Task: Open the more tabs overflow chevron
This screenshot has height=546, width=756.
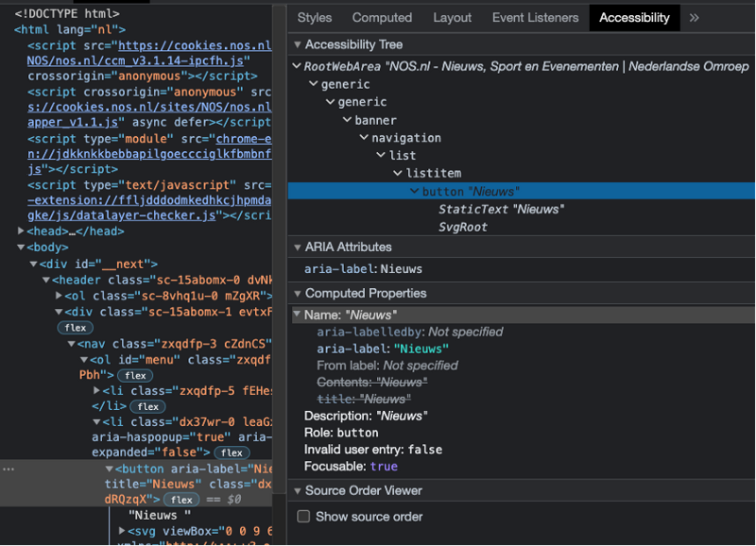Action: pos(695,18)
